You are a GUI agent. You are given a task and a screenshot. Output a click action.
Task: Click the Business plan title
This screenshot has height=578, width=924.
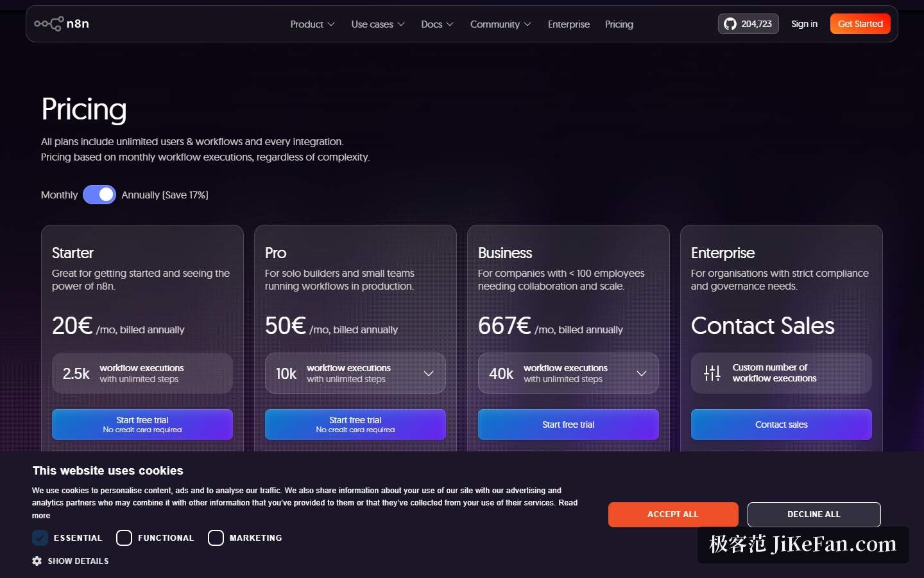click(x=505, y=253)
